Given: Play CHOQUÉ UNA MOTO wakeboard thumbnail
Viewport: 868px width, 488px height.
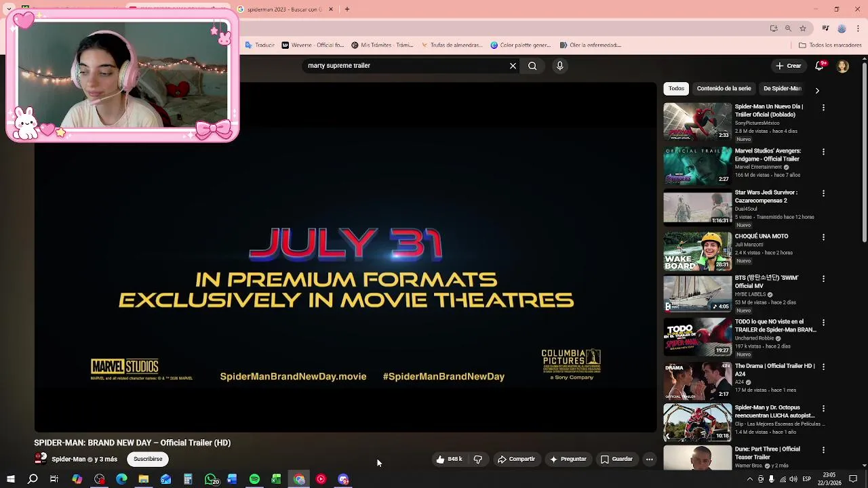Looking at the screenshot, I should [x=697, y=251].
